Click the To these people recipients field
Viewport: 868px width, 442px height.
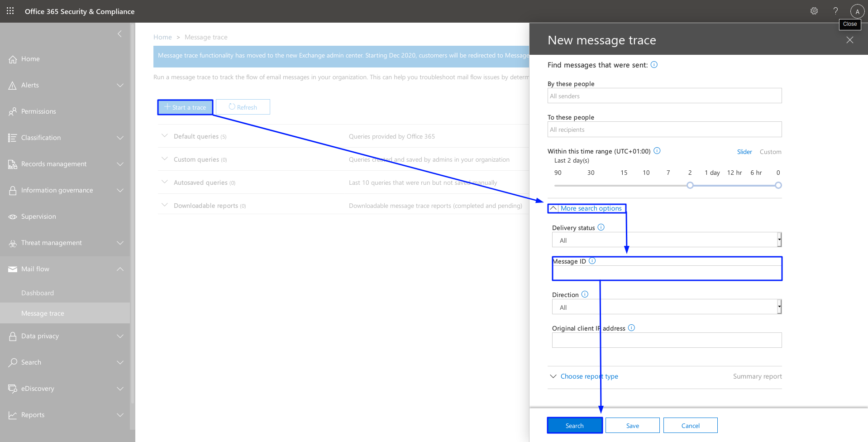(664, 129)
